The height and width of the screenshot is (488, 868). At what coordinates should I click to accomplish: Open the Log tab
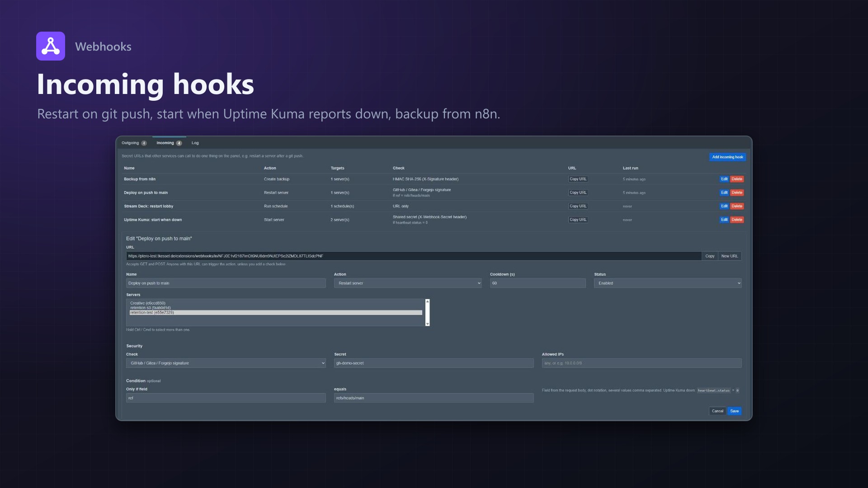pos(195,143)
